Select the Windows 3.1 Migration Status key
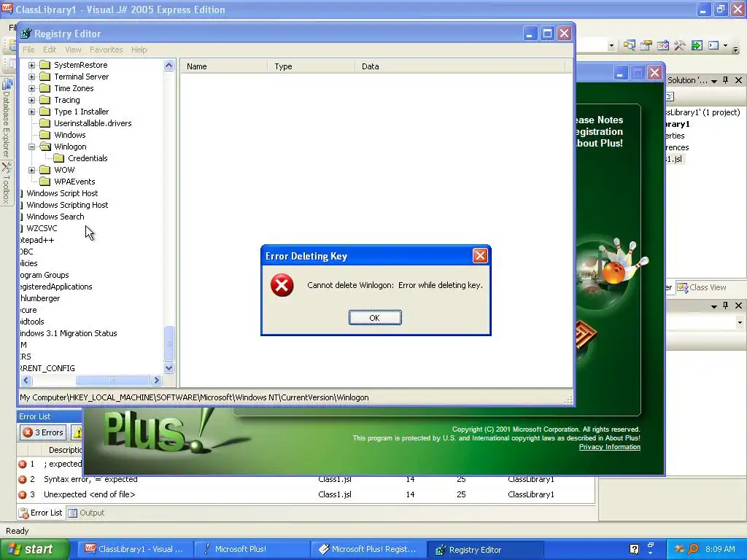This screenshot has height=560, width=747. [69, 333]
